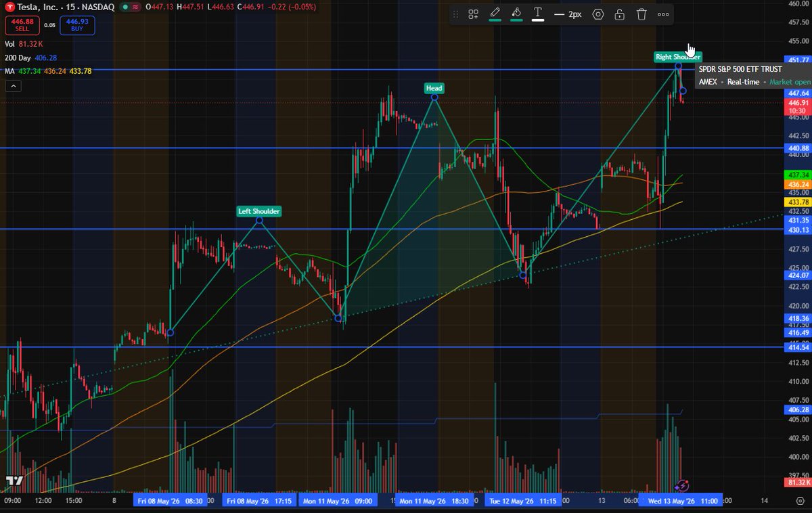
Task: Open the time axis settings gear icon
Action: pyautogui.click(x=802, y=500)
